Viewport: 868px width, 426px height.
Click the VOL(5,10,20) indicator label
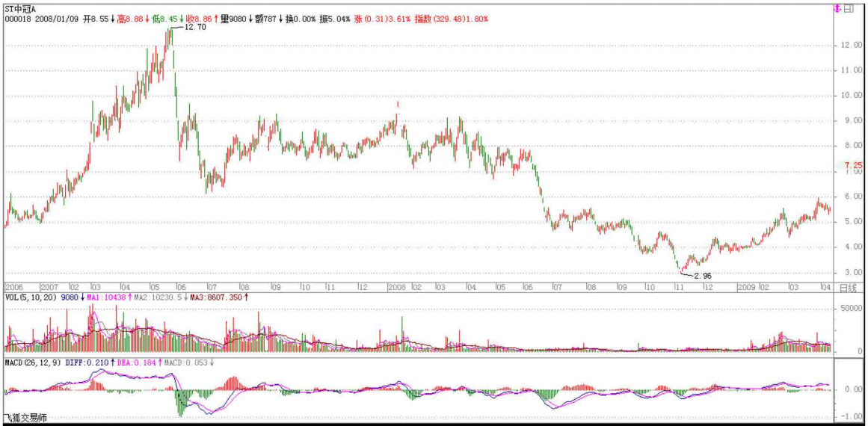[29, 297]
